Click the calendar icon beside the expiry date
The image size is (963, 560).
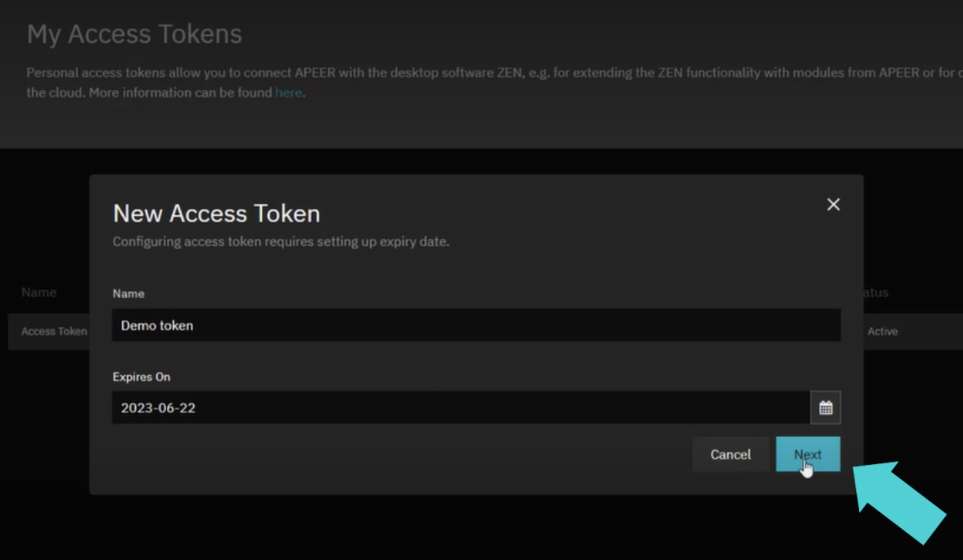tap(826, 407)
